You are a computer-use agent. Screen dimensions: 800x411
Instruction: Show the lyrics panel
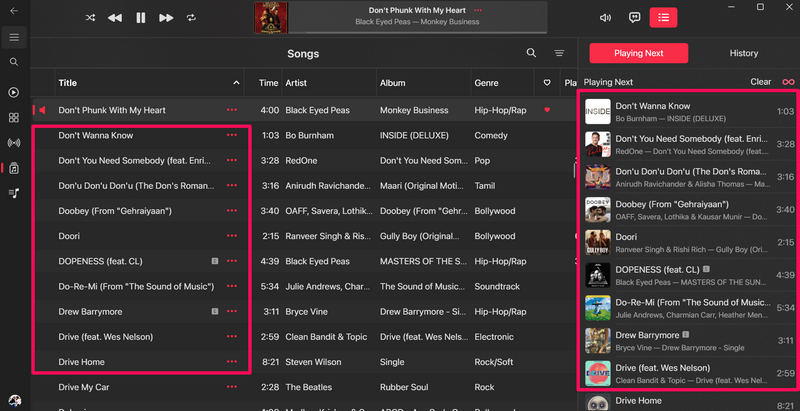(634, 18)
